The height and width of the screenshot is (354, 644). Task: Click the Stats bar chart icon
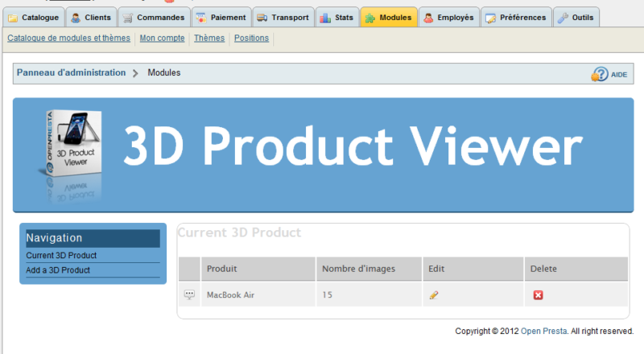point(325,18)
